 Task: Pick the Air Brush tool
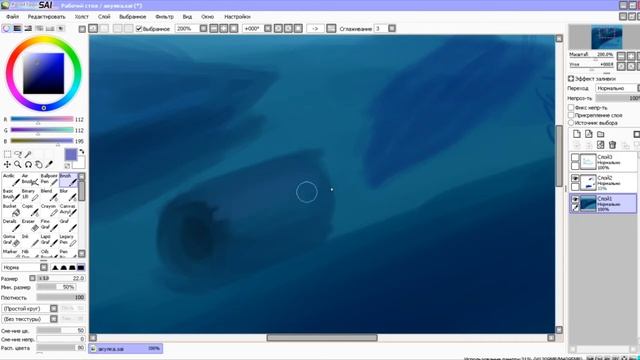(30, 180)
